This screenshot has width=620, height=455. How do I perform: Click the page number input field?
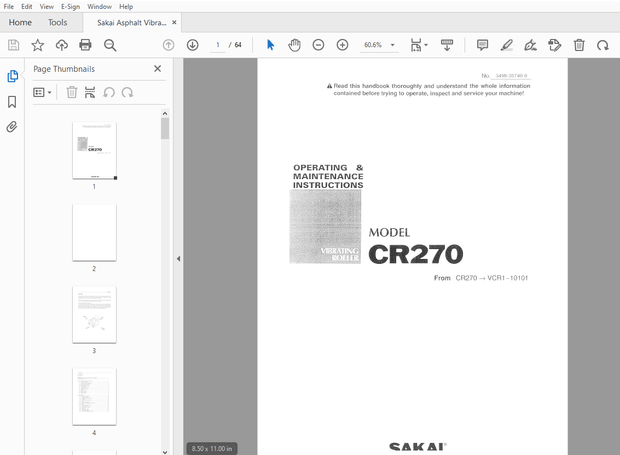tap(217, 45)
